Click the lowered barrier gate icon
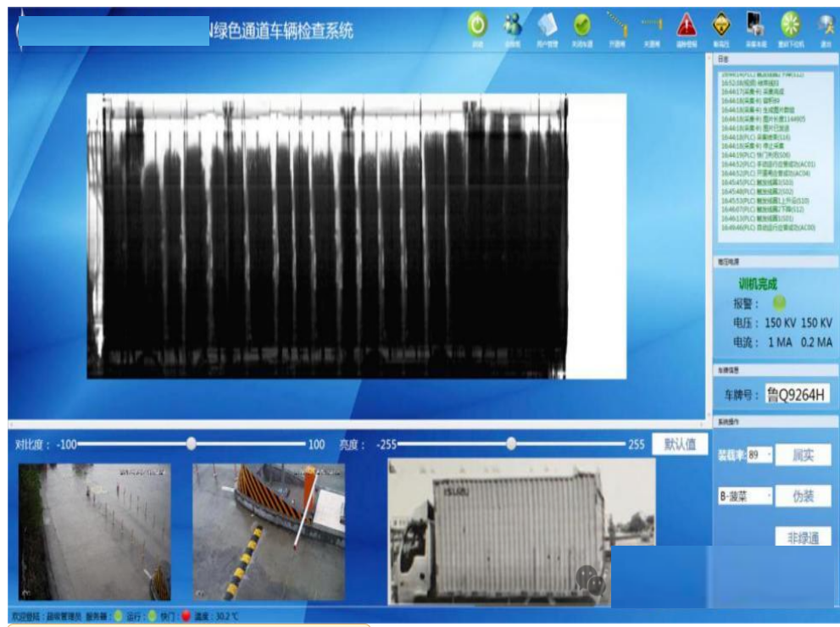The height and width of the screenshot is (627, 840). [x=651, y=25]
